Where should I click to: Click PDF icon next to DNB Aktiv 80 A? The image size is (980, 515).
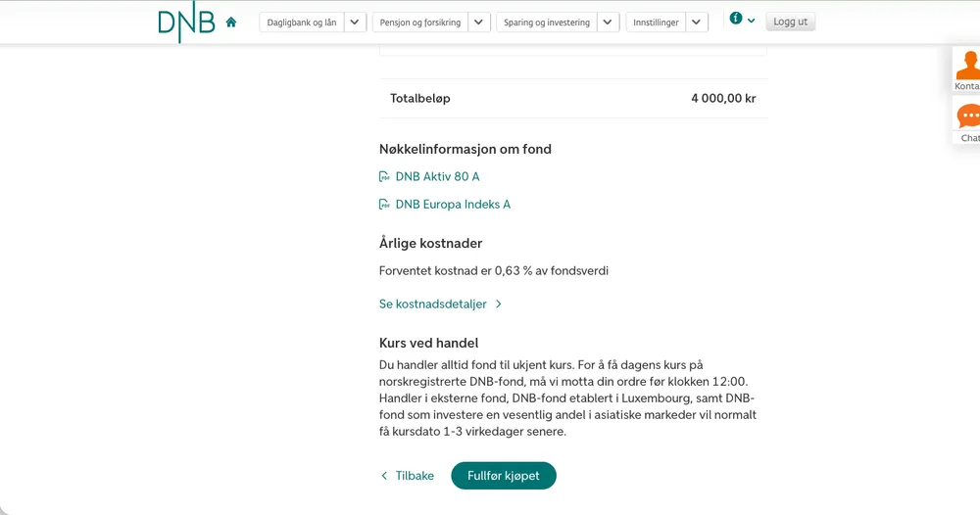384,176
